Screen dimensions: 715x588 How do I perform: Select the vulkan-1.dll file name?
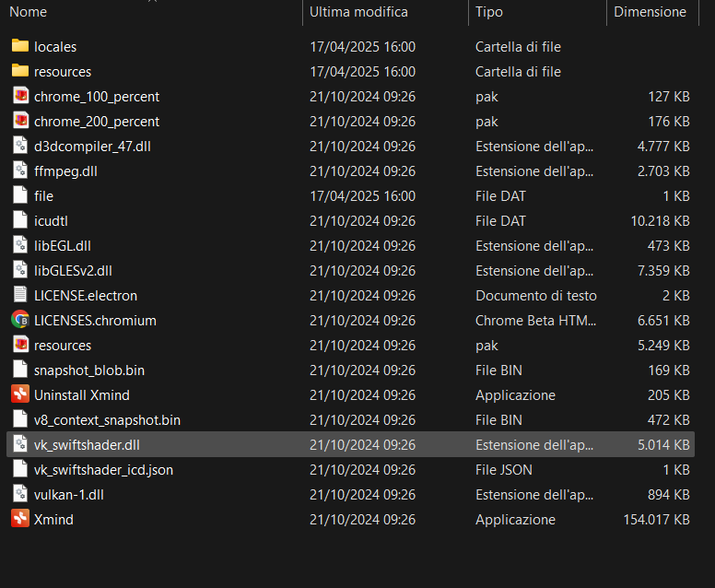click(69, 495)
